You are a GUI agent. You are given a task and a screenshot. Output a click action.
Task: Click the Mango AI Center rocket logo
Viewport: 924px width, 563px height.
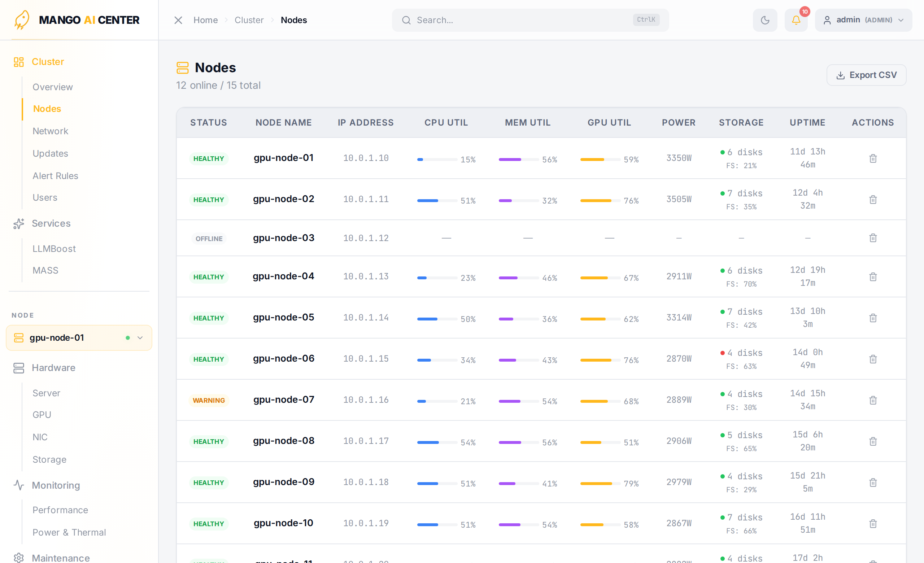tap(22, 20)
